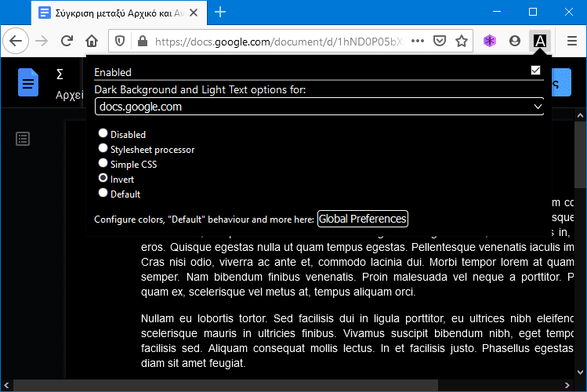Uncheck the Enabled checkbox
Image resolution: width=587 pixels, height=392 pixels.
(535, 71)
